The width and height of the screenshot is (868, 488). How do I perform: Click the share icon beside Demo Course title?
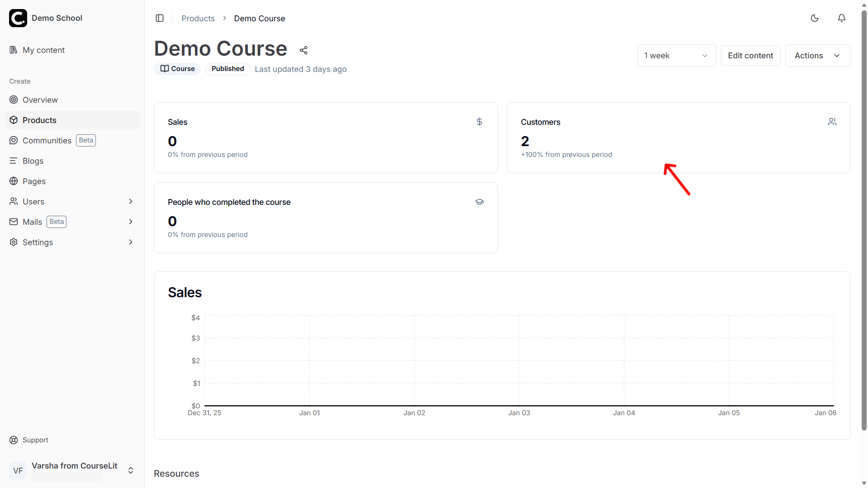pyautogui.click(x=304, y=50)
